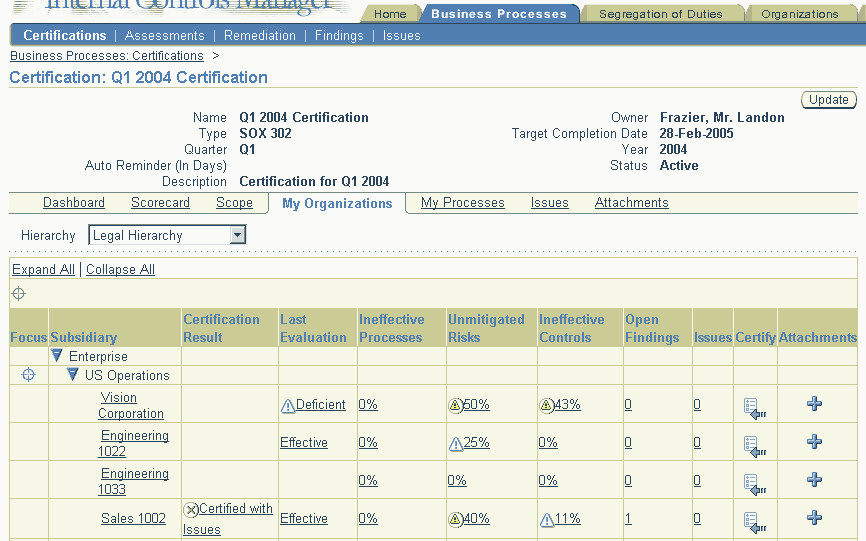Click the 40% unmitigated risks link

(x=476, y=518)
